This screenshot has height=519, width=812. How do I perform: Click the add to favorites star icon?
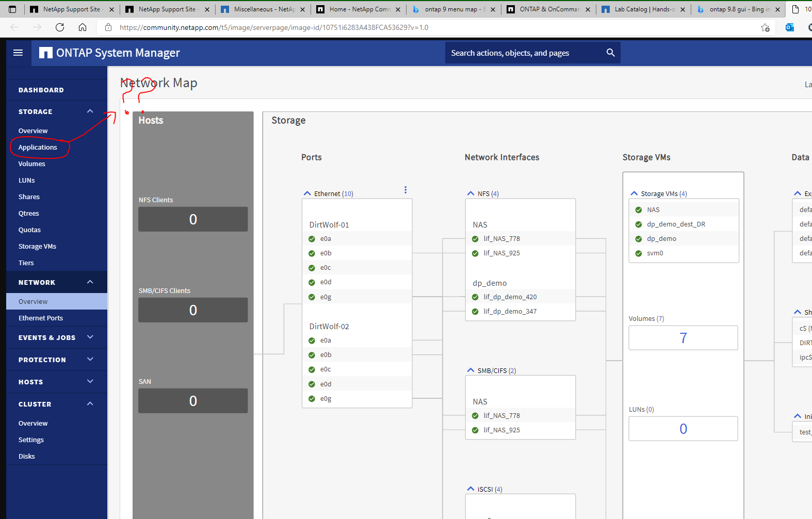coord(765,27)
